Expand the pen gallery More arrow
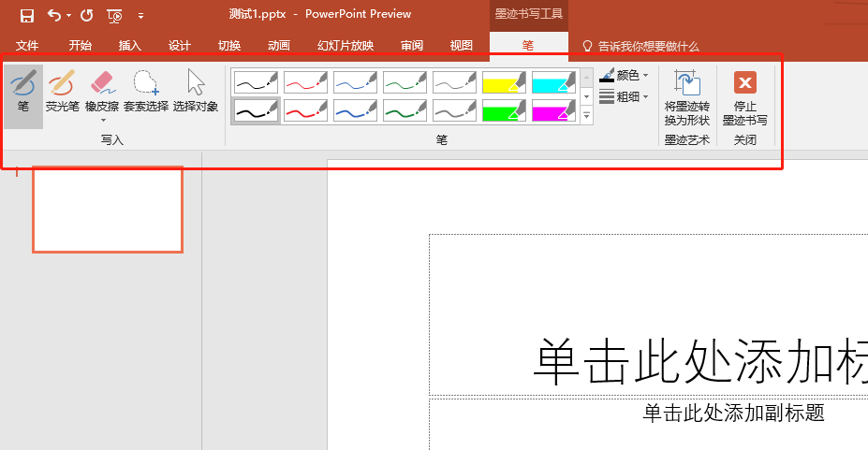The height and width of the screenshot is (450, 868). (x=586, y=116)
